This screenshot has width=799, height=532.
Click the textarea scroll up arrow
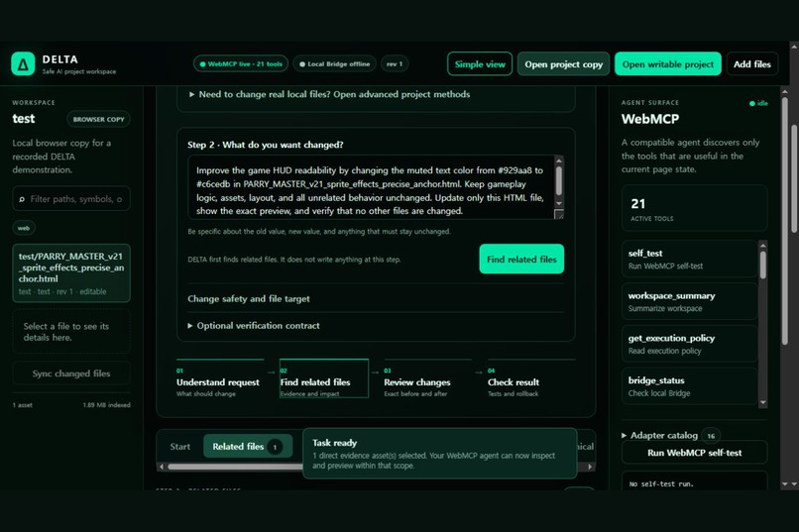(x=559, y=160)
